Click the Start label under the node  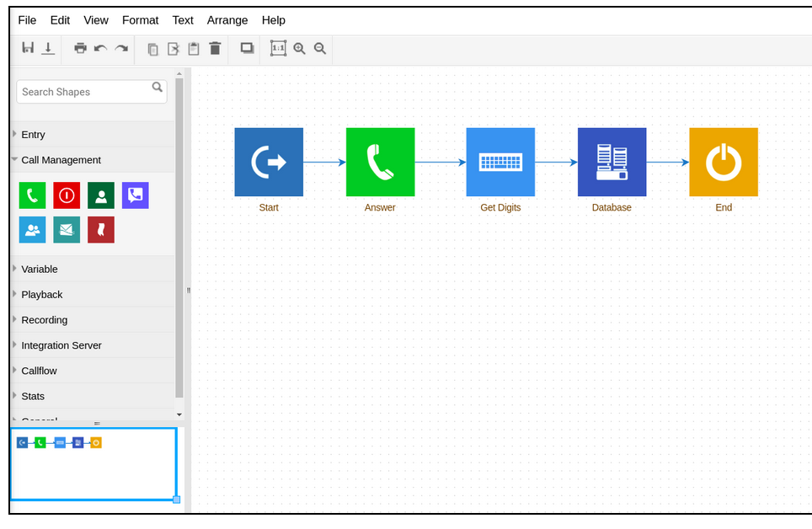[269, 207]
